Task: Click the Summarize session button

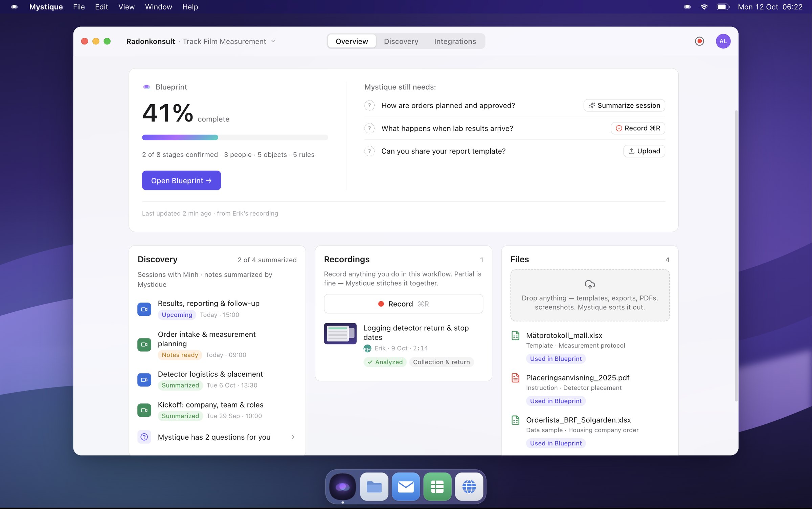Action: click(x=624, y=105)
